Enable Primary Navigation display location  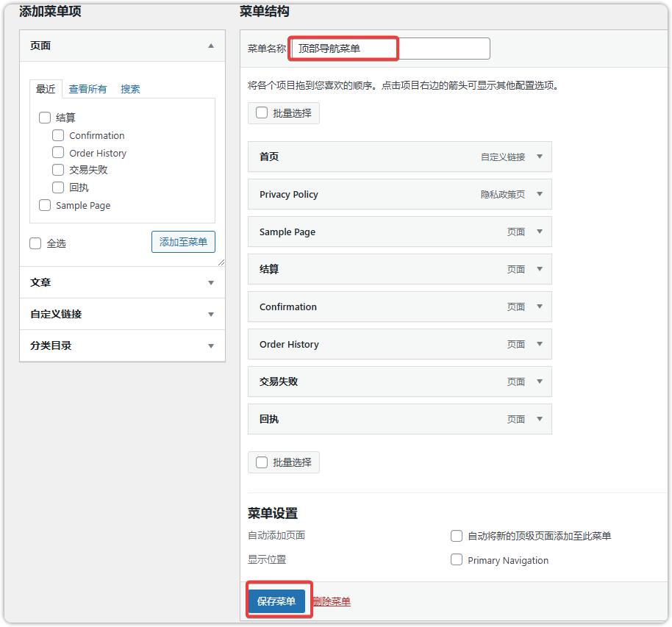pyautogui.click(x=457, y=560)
